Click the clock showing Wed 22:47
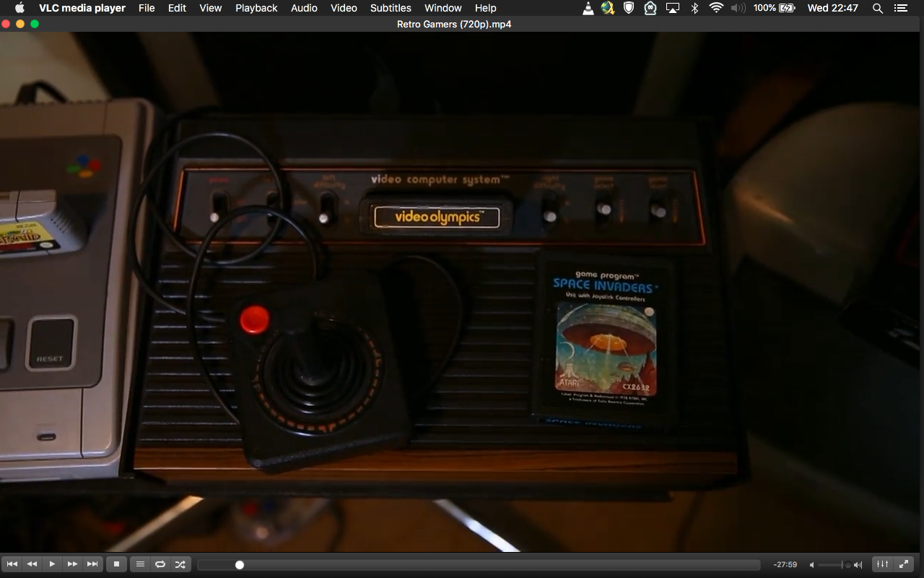924x578 pixels. [x=833, y=8]
